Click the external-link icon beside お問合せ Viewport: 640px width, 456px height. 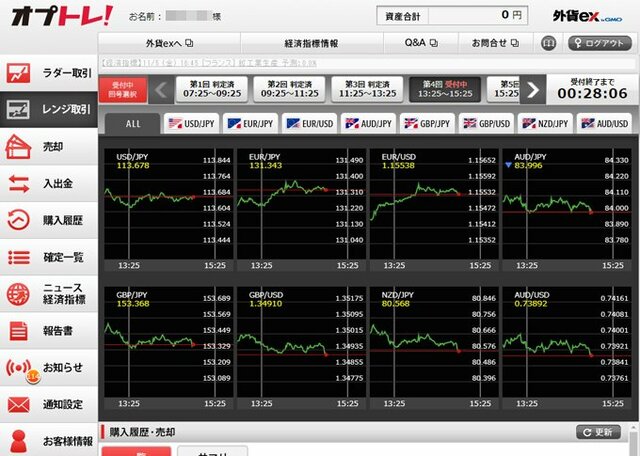coord(515,43)
